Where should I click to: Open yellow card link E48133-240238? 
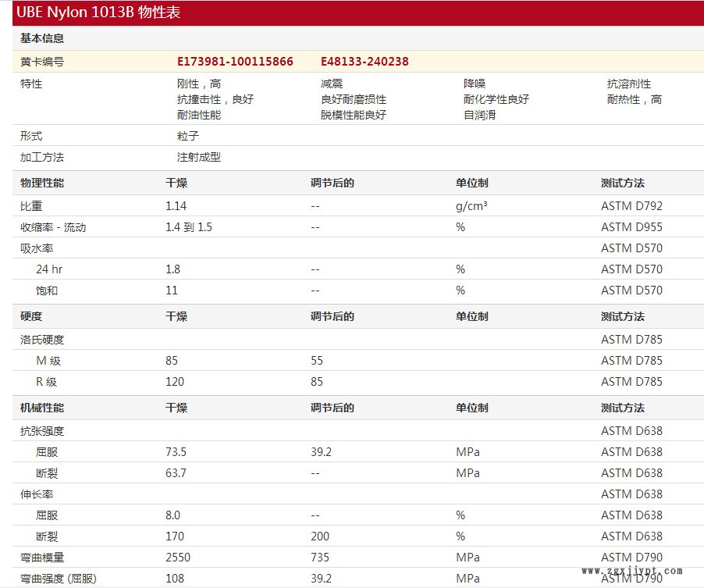click(364, 62)
